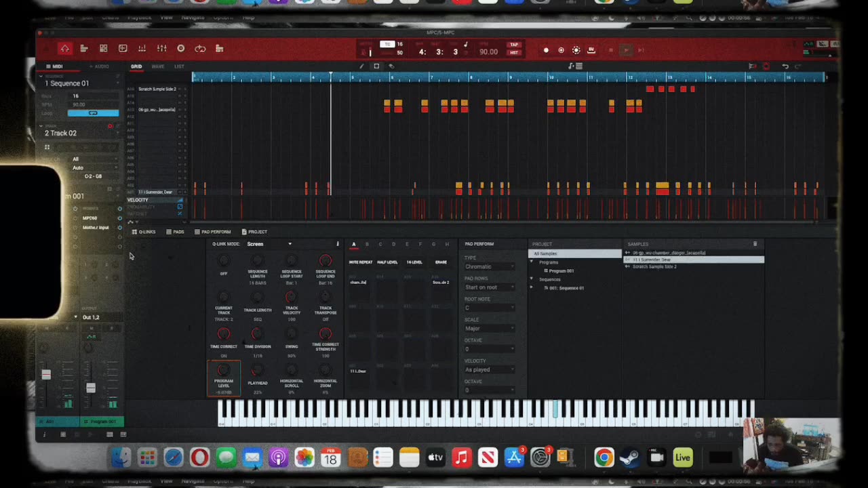Click the TAP tempo button
The image size is (868, 488).
pyautogui.click(x=514, y=45)
